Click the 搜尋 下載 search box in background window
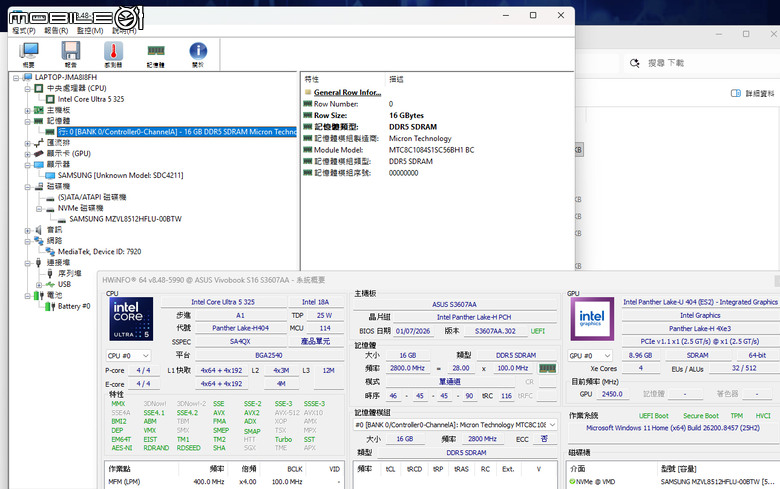The height and width of the screenshot is (489, 780). click(x=666, y=63)
